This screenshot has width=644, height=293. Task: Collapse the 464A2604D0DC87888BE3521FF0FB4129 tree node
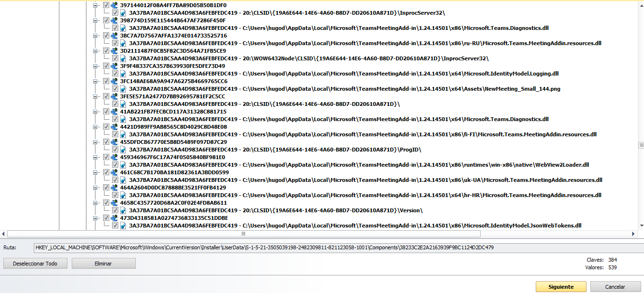(x=96, y=188)
